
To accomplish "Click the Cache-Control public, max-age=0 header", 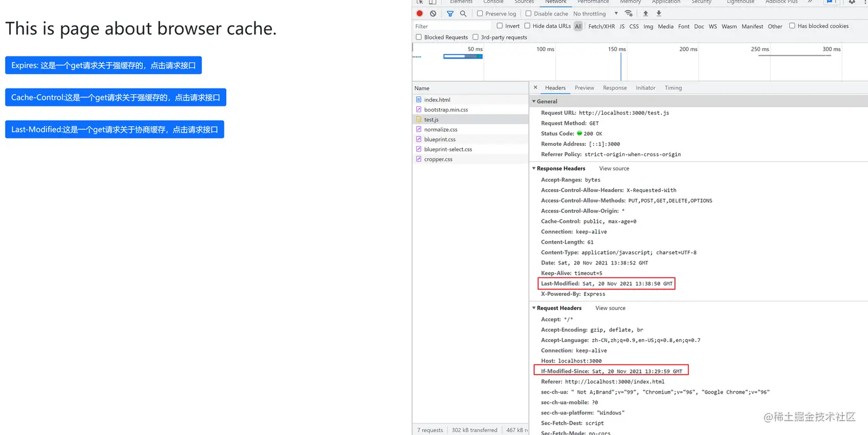I will (588, 221).
